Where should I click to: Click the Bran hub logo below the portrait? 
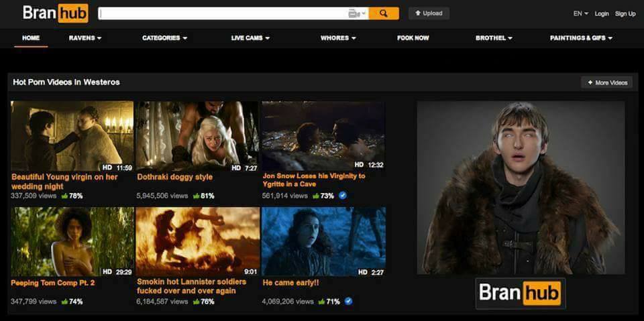point(520,293)
